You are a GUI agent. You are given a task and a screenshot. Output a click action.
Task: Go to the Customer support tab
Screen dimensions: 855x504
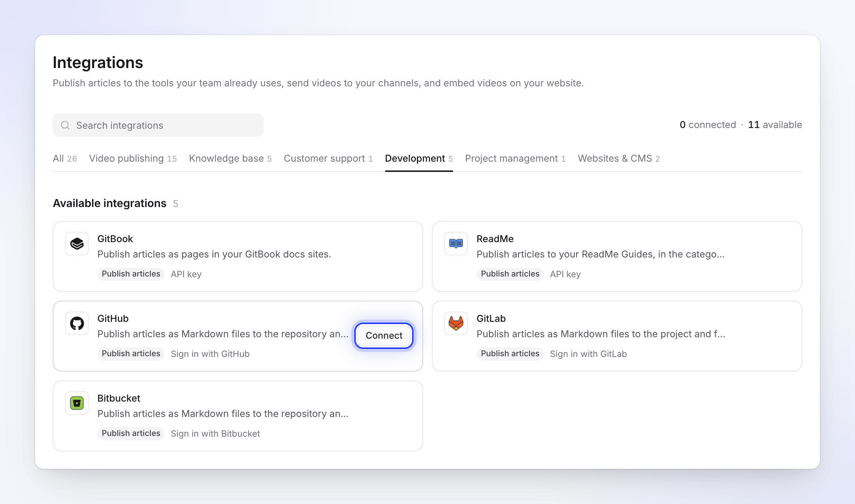tap(328, 158)
